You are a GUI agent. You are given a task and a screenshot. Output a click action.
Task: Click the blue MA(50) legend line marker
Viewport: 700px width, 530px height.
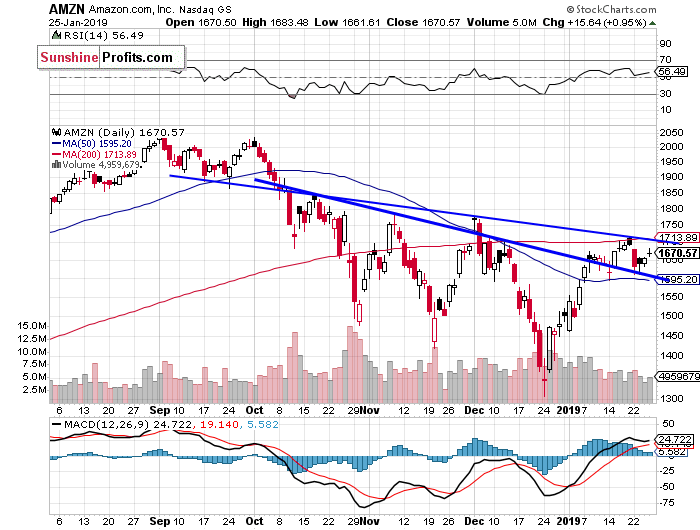(x=57, y=143)
